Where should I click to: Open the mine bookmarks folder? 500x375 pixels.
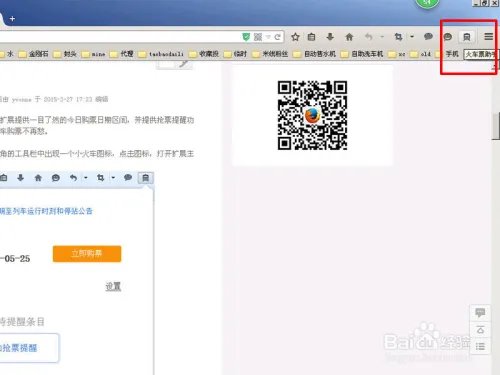click(93, 54)
